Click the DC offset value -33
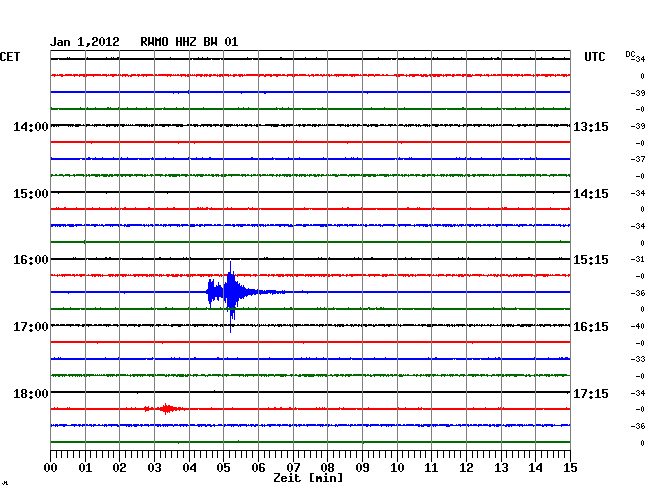Viewport: 650px width, 494px height. (x=638, y=359)
